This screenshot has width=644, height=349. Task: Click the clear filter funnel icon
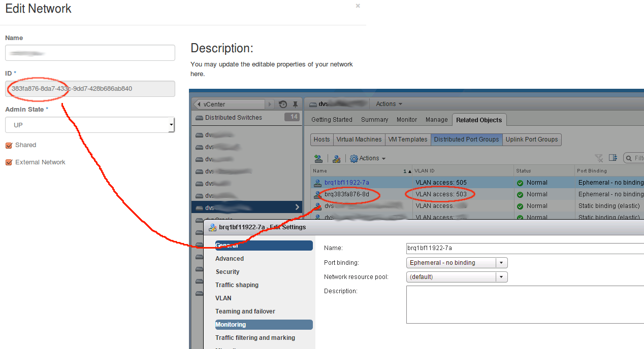click(x=599, y=158)
